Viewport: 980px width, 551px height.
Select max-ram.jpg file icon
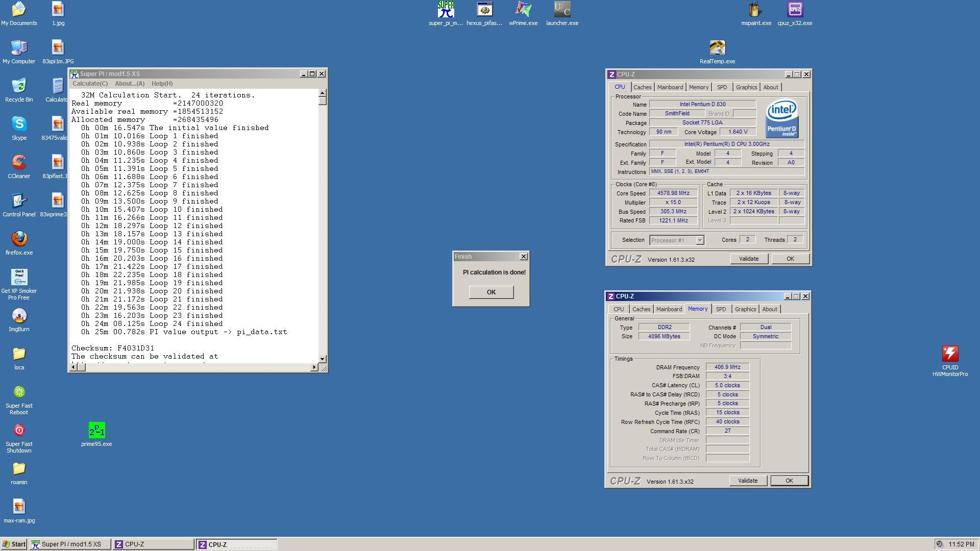[19, 511]
